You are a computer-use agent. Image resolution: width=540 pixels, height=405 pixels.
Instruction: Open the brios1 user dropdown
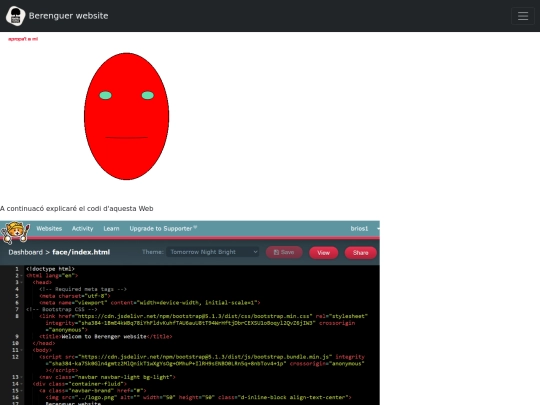coord(364,229)
